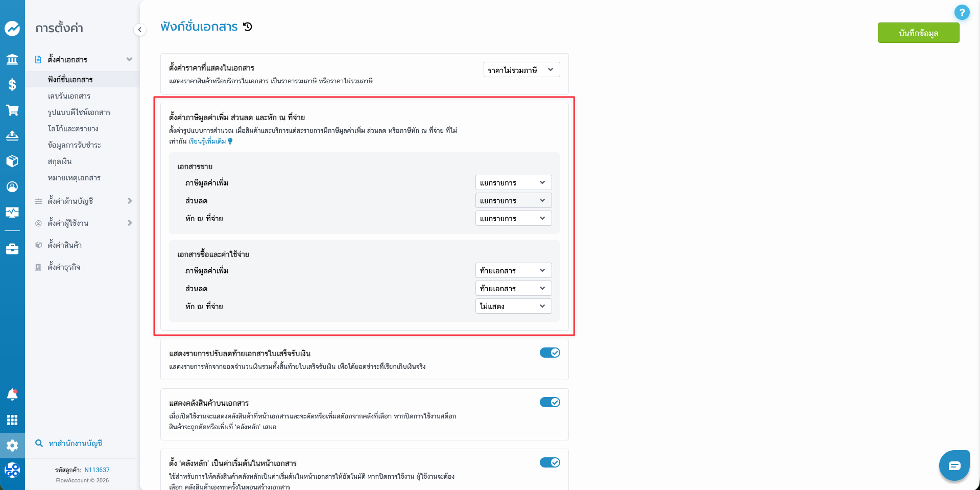Toggle the 'คลังหลัก' default warehouse switch
The image size is (980, 490).
(549, 462)
